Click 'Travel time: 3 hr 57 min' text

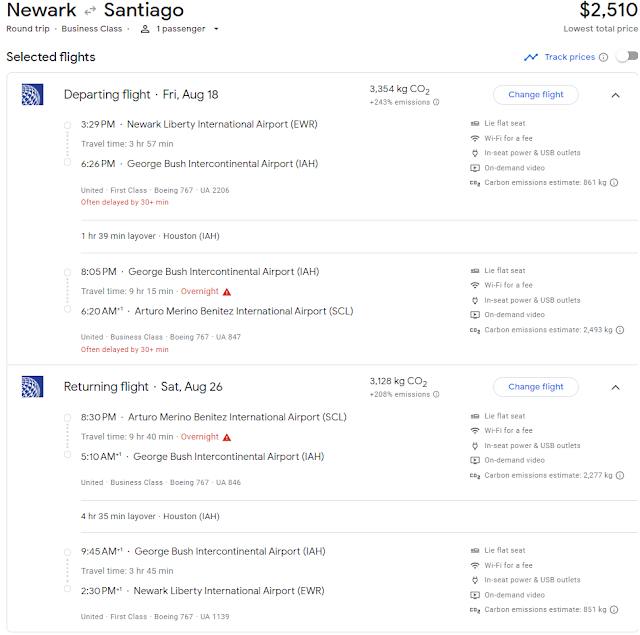(x=127, y=144)
